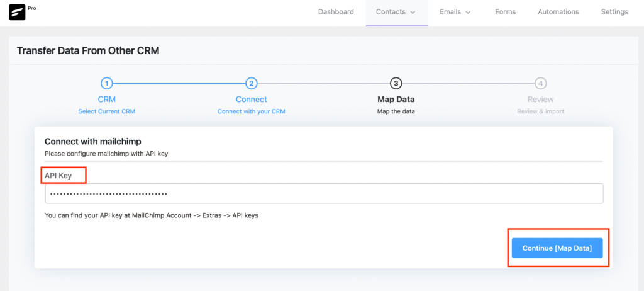The image size is (644, 291).
Task: Expand the Emails dropdown chevron
Action: [x=467, y=13]
